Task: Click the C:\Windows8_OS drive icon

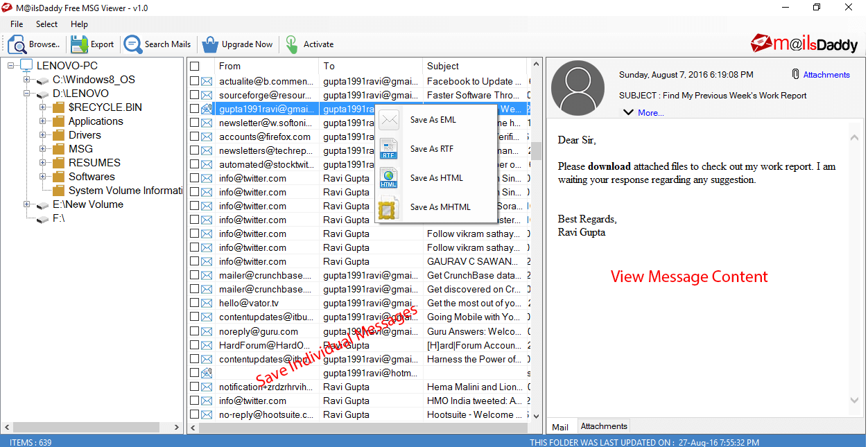Action: (42, 80)
